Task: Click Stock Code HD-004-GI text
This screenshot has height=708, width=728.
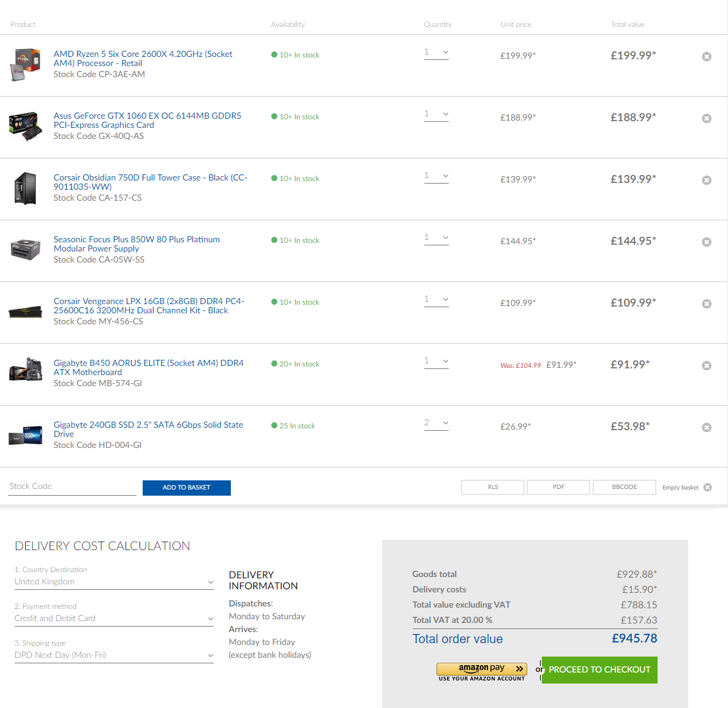Action: [97, 445]
